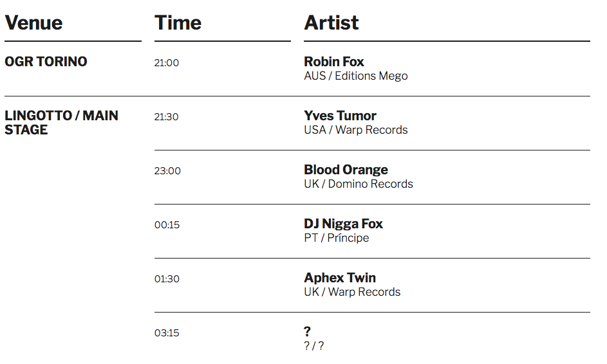Open the Yves Tumor artist entry
Screen dimensions: 607x364
click(x=340, y=116)
